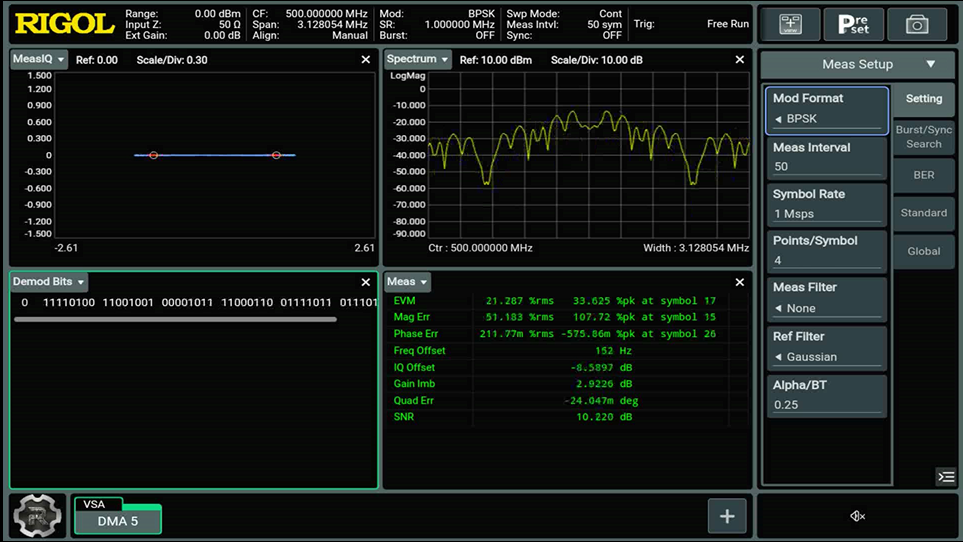Click the Ctr : 500.000000 MHz label

coord(480,248)
